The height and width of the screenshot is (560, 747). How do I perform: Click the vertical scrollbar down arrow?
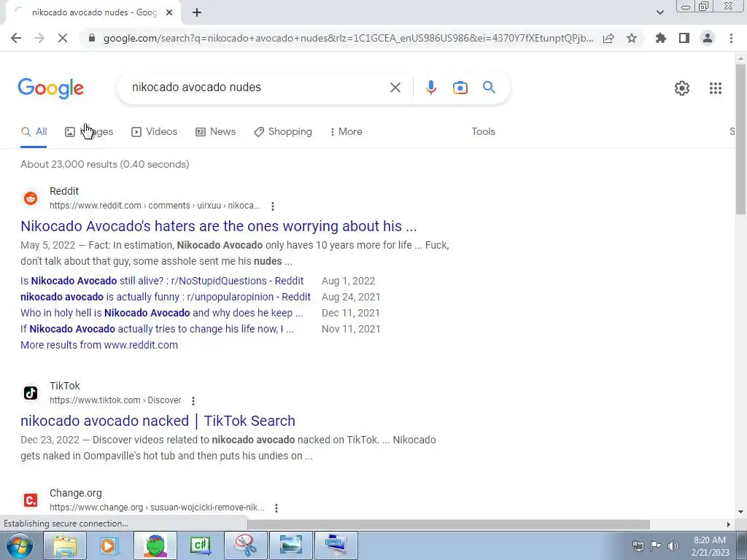740,513
